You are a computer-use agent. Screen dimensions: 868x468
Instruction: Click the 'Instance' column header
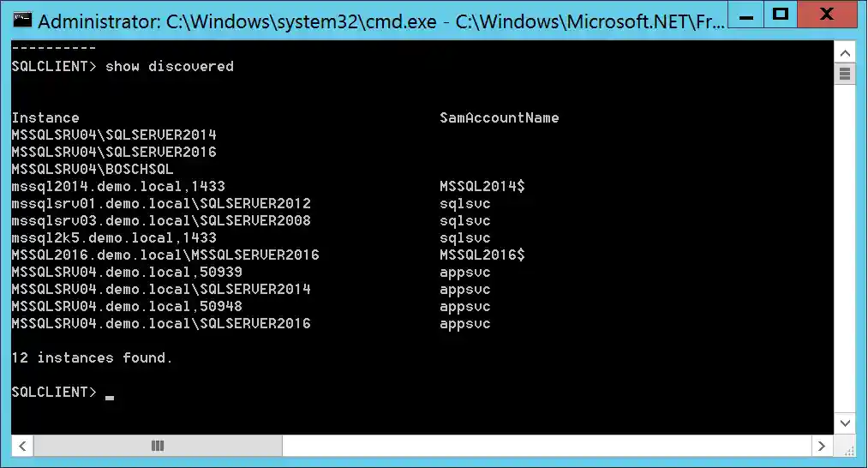click(x=45, y=118)
